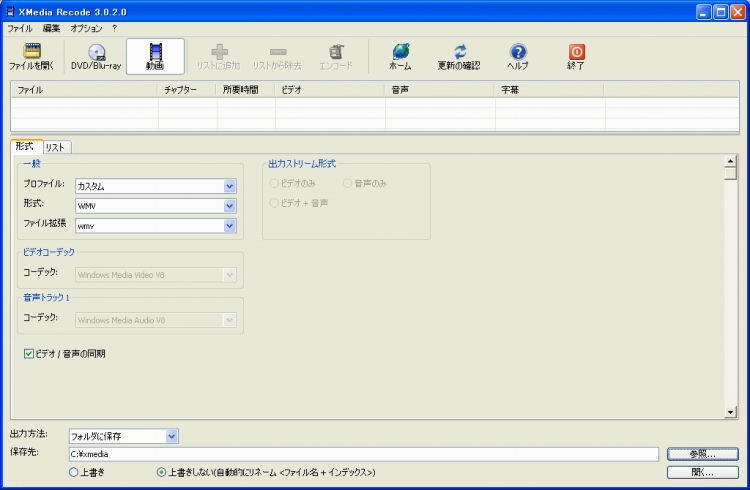Select the 音声のみ radio option
This screenshot has height=490, width=750.
point(348,183)
